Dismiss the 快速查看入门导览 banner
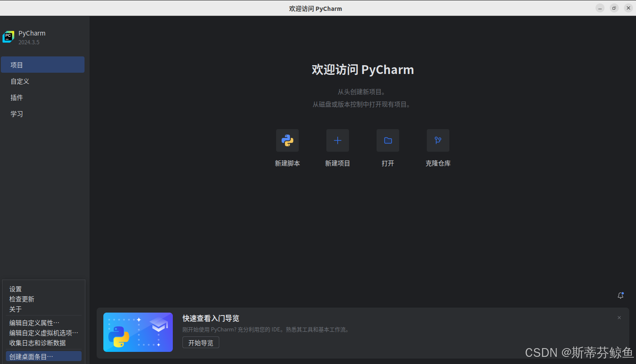Screen dimensions: 636x364 (x=619, y=318)
